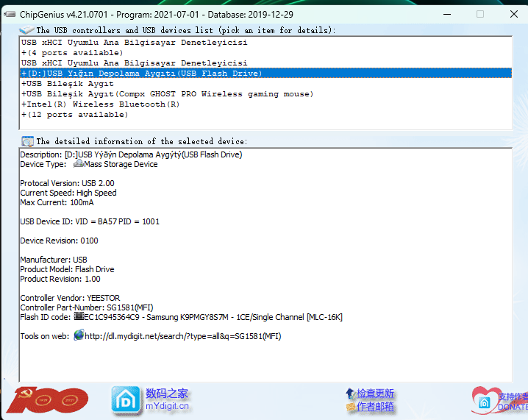Click the Device Revision: 0100 line
The image size is (528, 420).
coord(59,241)
